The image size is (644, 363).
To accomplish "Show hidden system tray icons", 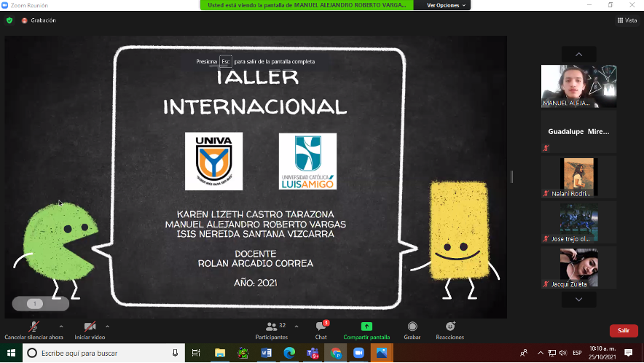I will (541, 353).
